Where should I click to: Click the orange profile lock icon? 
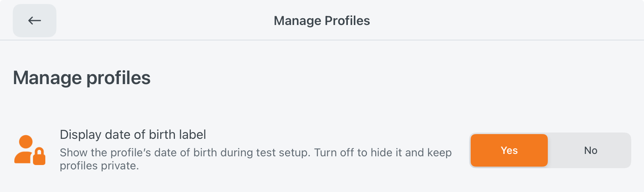[x=29, y=150]
